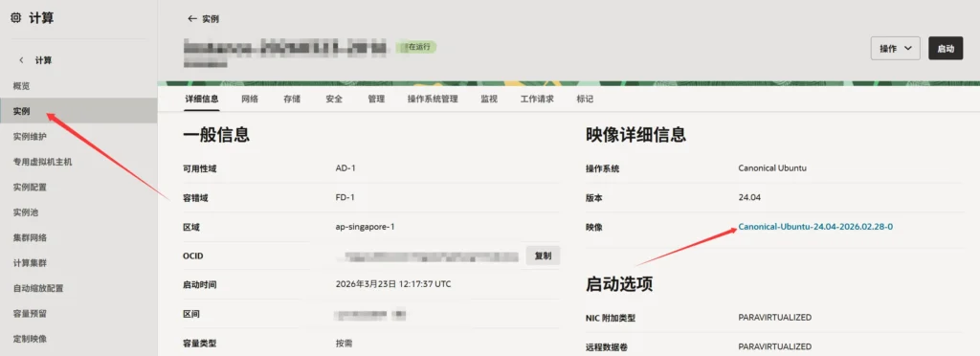Screen dimensions: 980x356
Task: Copy the OCID with 复制 button
Action: 543,256
